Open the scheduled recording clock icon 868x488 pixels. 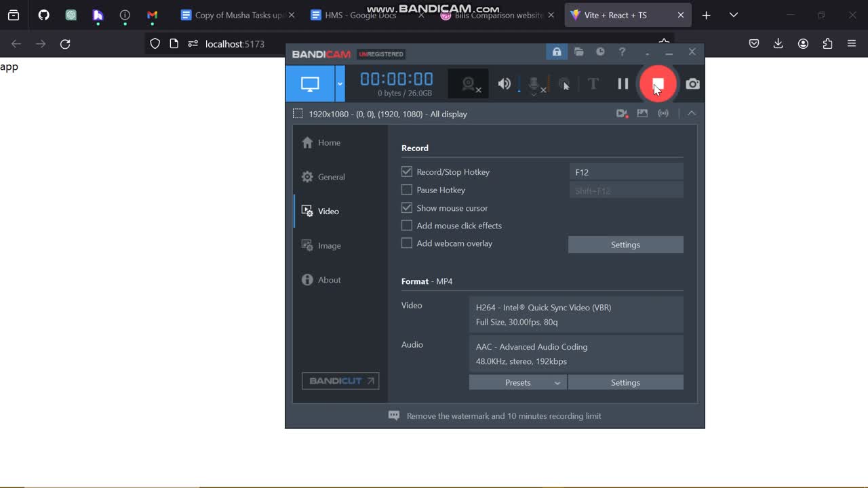click(x=600, y=52)
